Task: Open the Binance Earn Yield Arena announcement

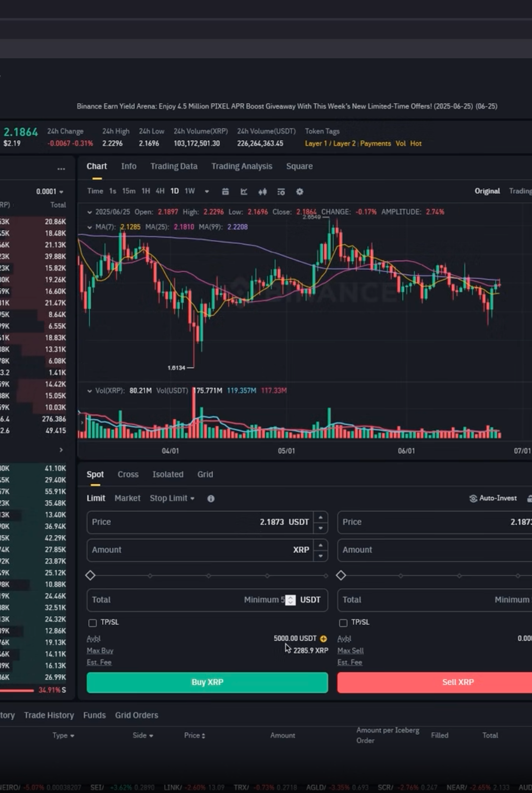Action: [x=287, y=106]
